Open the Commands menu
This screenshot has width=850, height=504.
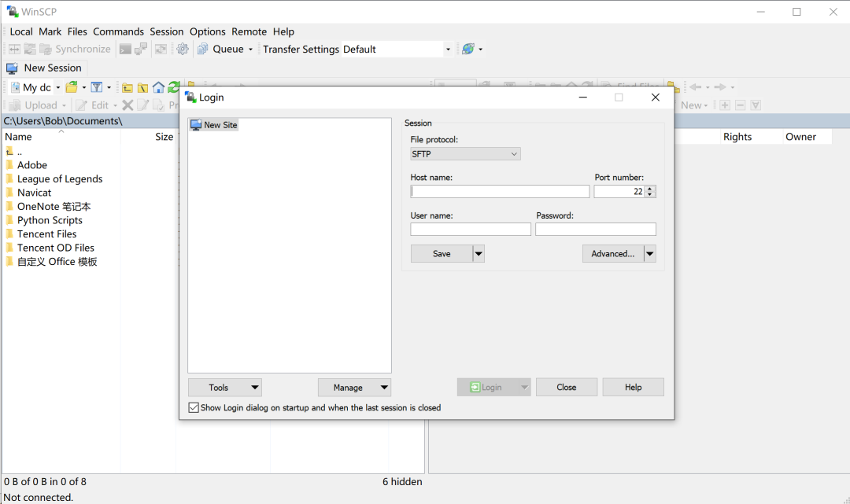point(118,31)
